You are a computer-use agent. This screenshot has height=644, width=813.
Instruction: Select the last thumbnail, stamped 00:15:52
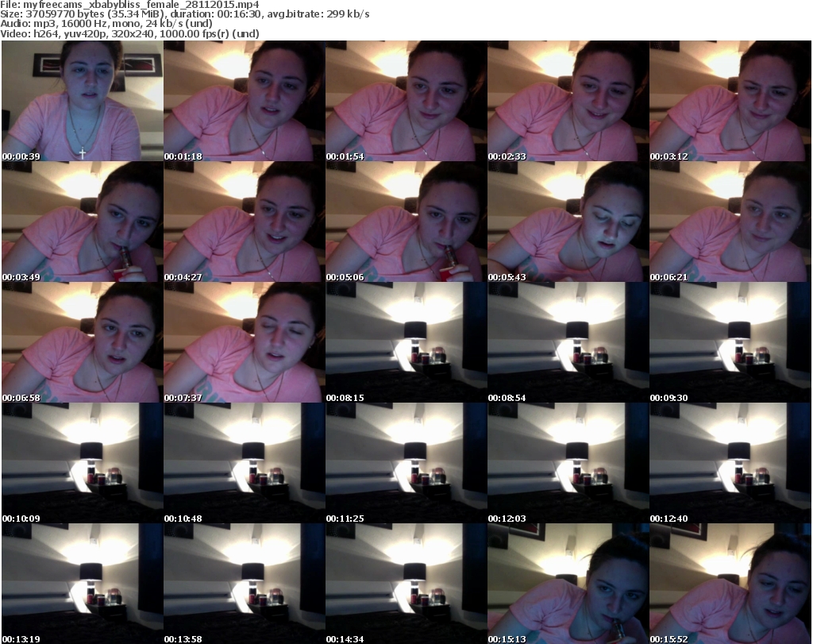tap(730, 584)
